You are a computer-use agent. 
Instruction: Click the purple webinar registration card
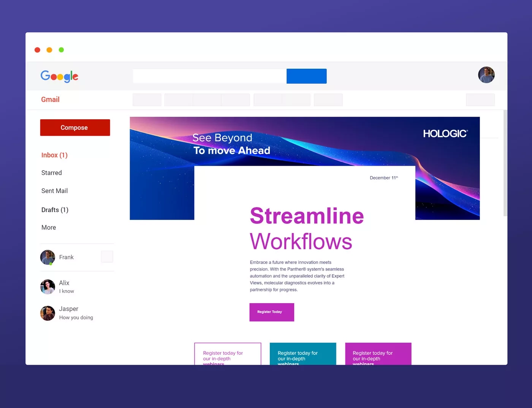click(x=378, y=354)
